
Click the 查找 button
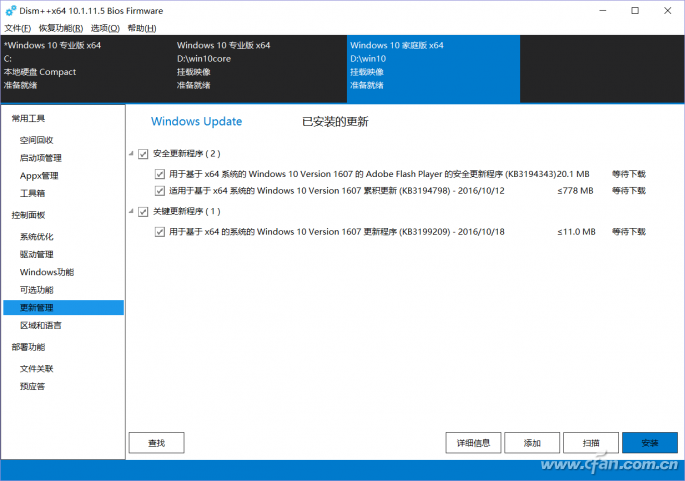[156, 443]
